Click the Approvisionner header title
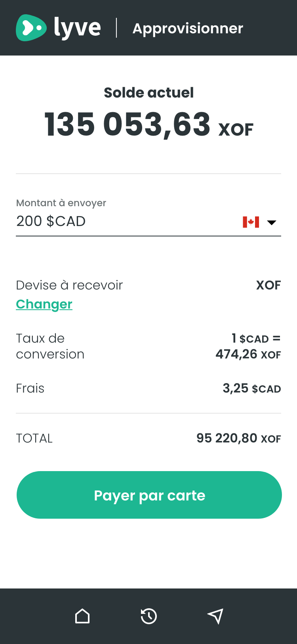This screenshot has width=297, height=644. tap(188, 28)
